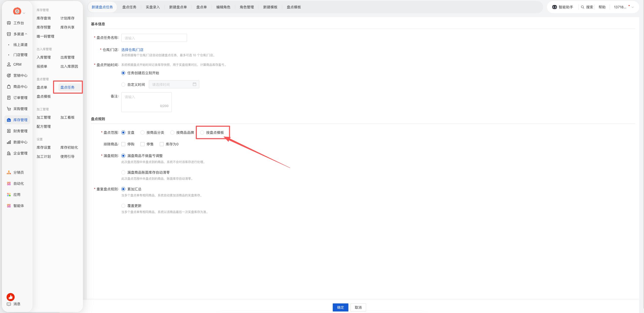Click the 营销中心 marketing icon
Image resolution: width=644 pixels, height=313 pixels.
(9, 75)
